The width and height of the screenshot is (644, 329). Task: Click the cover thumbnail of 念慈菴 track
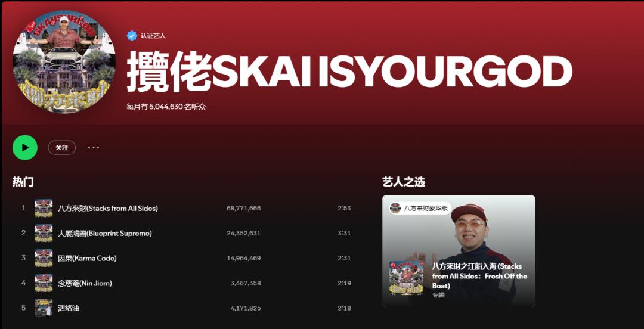point(44,284)
